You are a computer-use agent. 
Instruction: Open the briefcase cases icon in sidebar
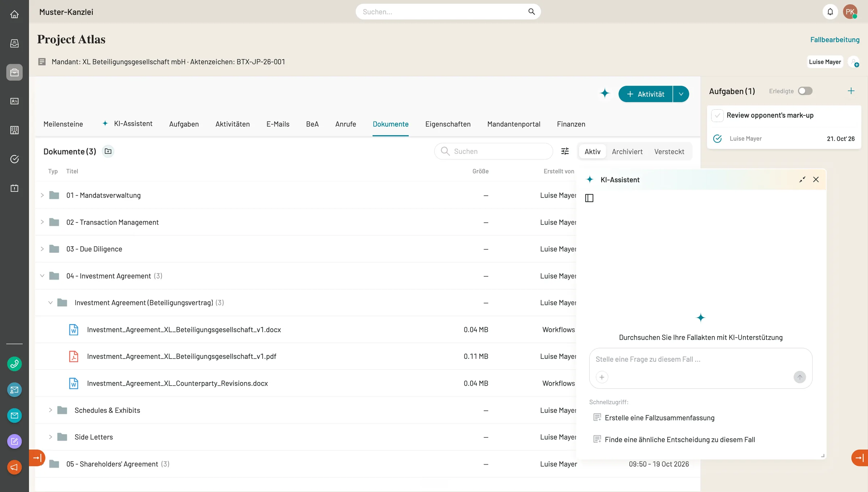14,72
